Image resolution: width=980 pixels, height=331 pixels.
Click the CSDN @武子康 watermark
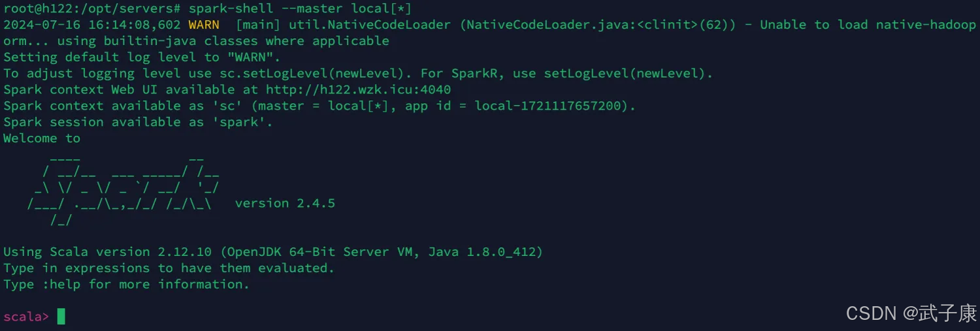[911, 313]
